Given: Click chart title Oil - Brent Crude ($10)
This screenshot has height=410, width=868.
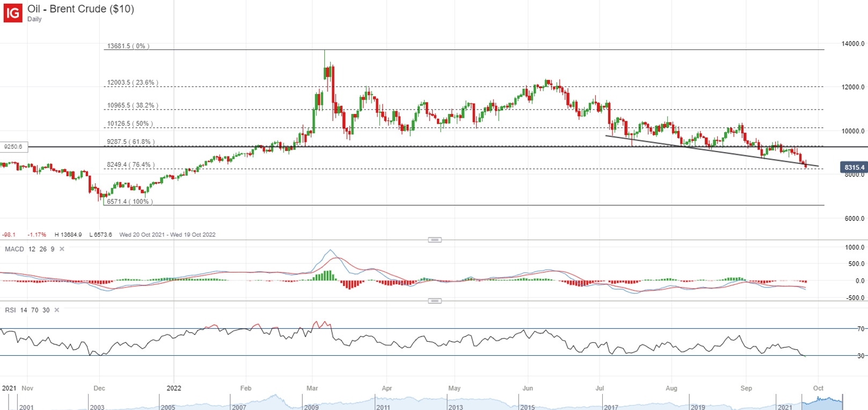Looking at the screenshot, I should [x=81, y=9].
